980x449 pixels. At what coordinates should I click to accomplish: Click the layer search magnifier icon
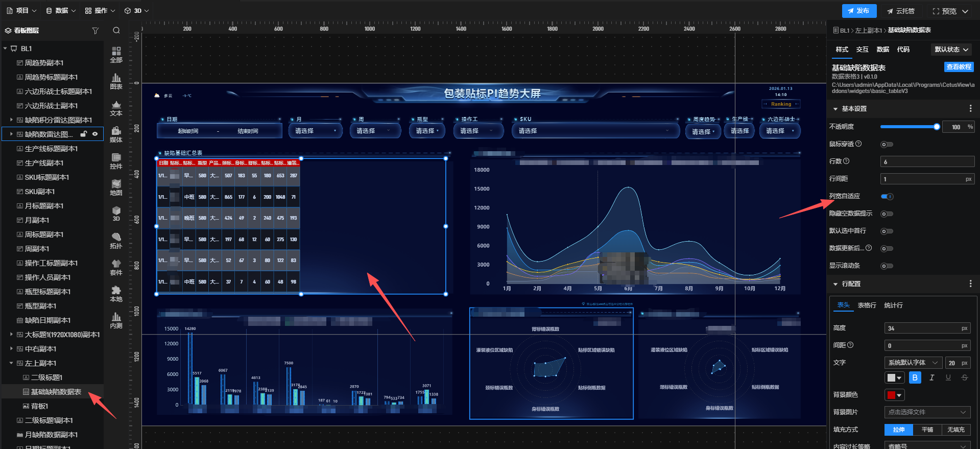[x=116, y=31]
